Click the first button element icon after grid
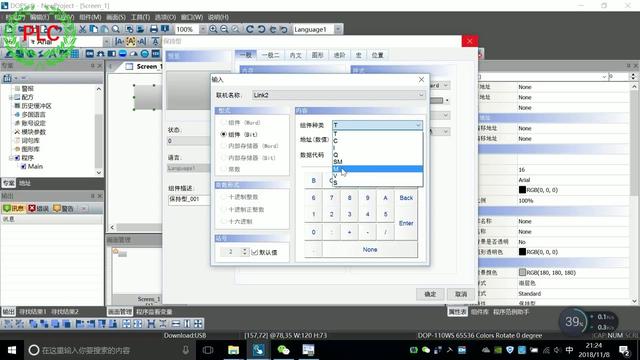 coord(90,54)
